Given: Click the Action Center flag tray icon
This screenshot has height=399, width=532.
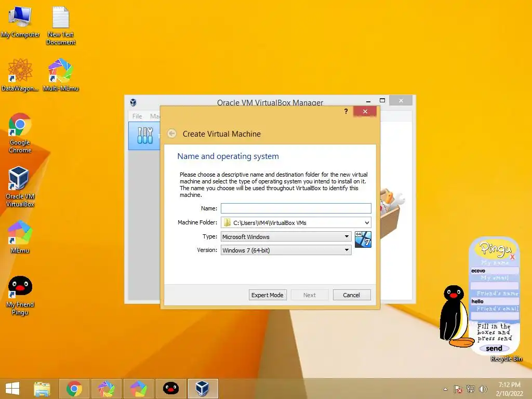Looking at the screenshot, I should 458,389.
